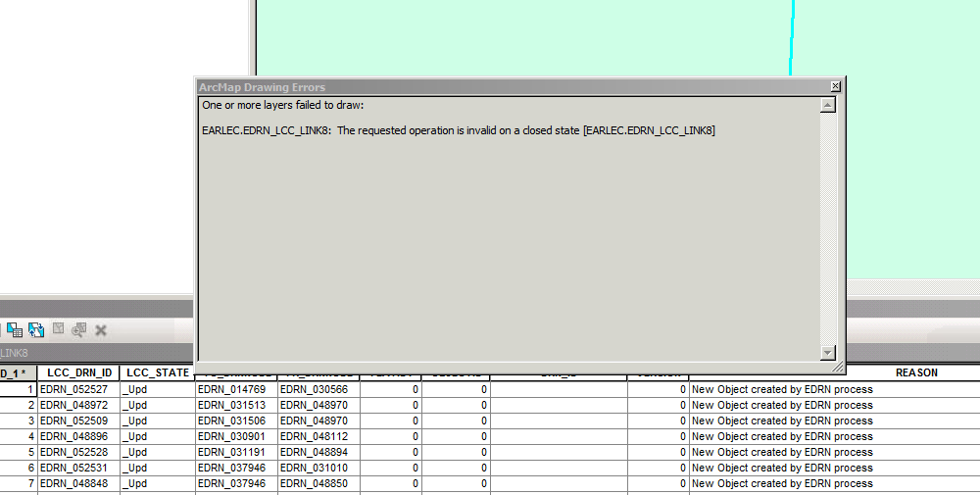Click the _Upd cell in EDRN_048896 row
Image resolution: width=980 pixels, height=495 pixels.
point(158,436)
